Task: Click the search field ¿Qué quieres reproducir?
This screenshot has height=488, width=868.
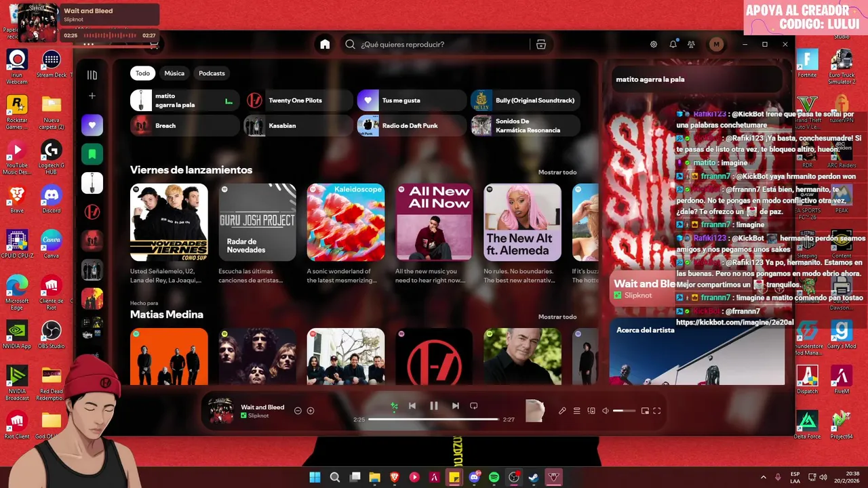Action: (437, 44)
